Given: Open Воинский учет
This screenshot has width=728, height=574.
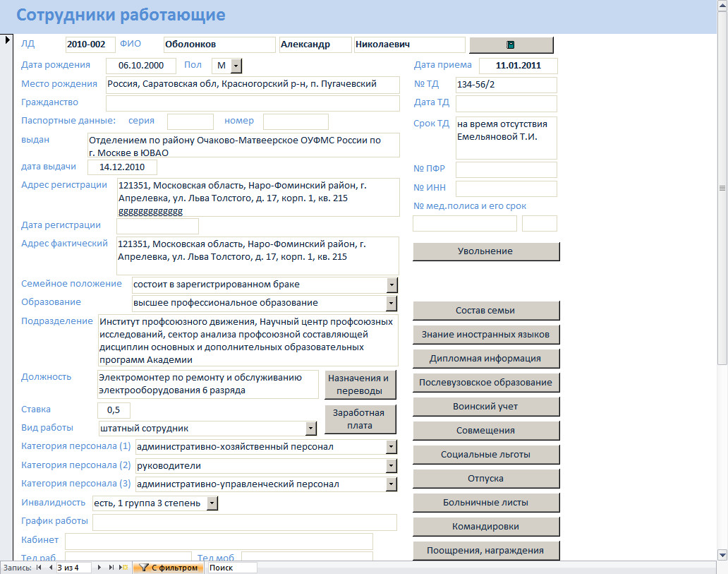Looking at the screenshot, I should (485, 406).
